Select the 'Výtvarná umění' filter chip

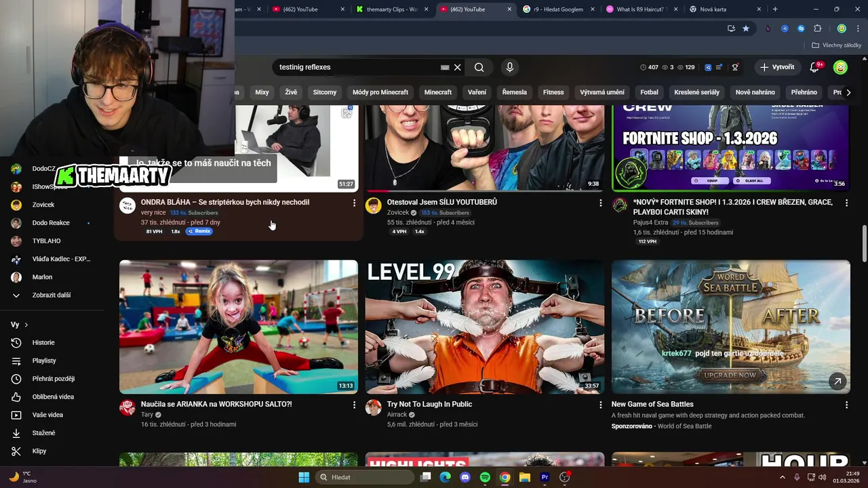click(602, 92)
